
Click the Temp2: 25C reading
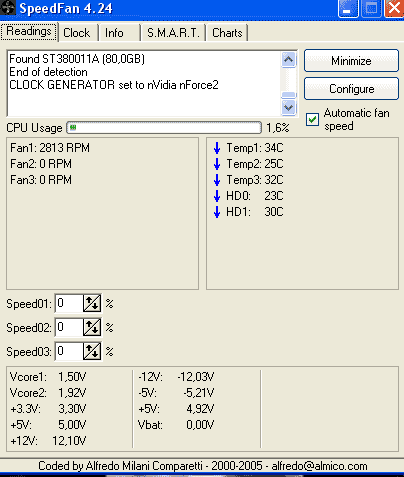point(255,164)
